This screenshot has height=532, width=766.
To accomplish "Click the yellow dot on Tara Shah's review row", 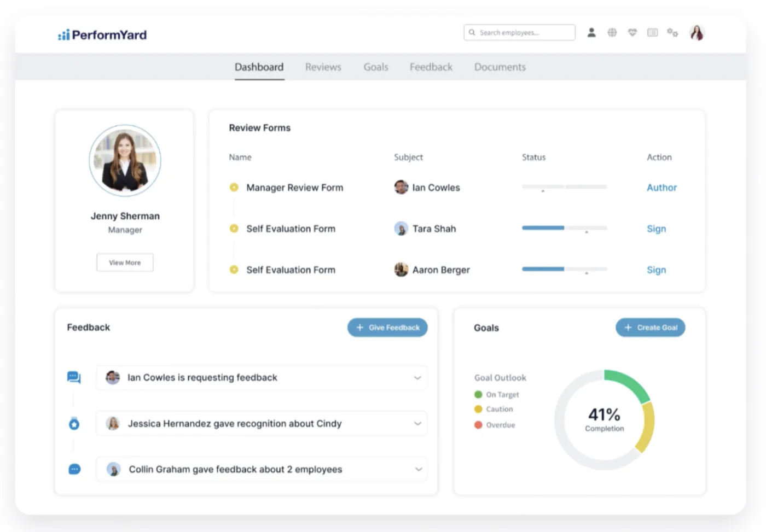I will (234, 229).
